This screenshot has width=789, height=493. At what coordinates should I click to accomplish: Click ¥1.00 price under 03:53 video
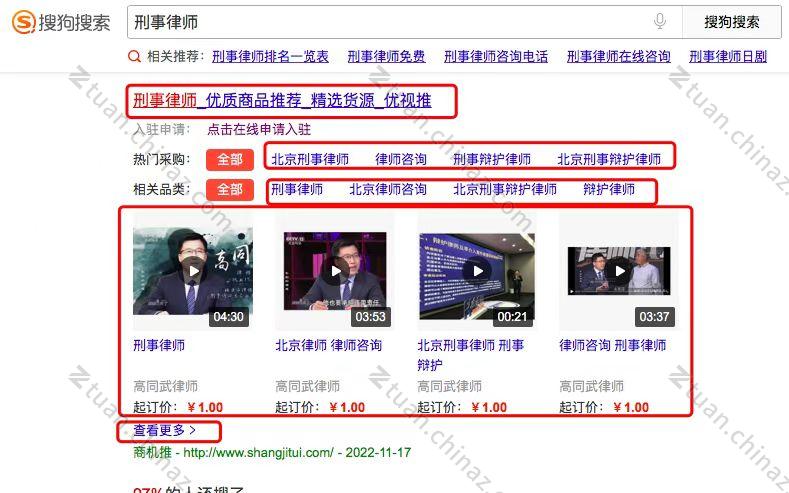(347, 407)
